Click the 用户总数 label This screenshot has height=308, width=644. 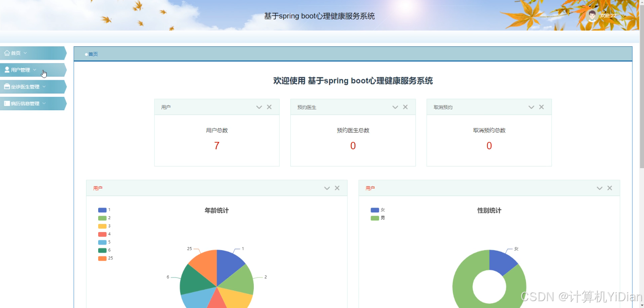(217, 130)
